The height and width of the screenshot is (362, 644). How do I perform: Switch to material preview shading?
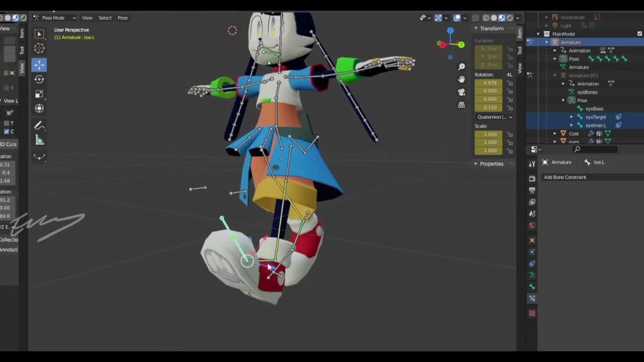(x=502, y=18)
